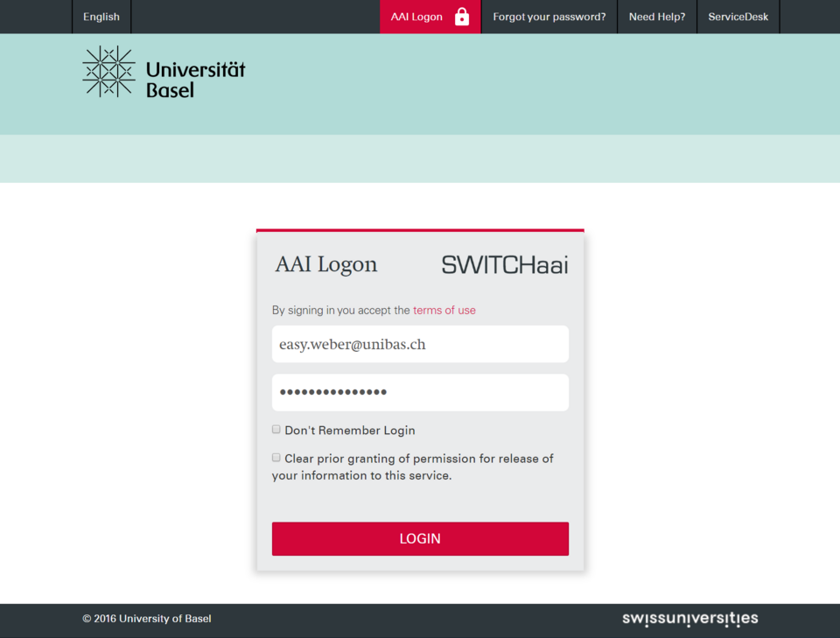Focus the username email field
Image resolution: width=840 pixels, height=638 pixels.
[x=420, y=344]
